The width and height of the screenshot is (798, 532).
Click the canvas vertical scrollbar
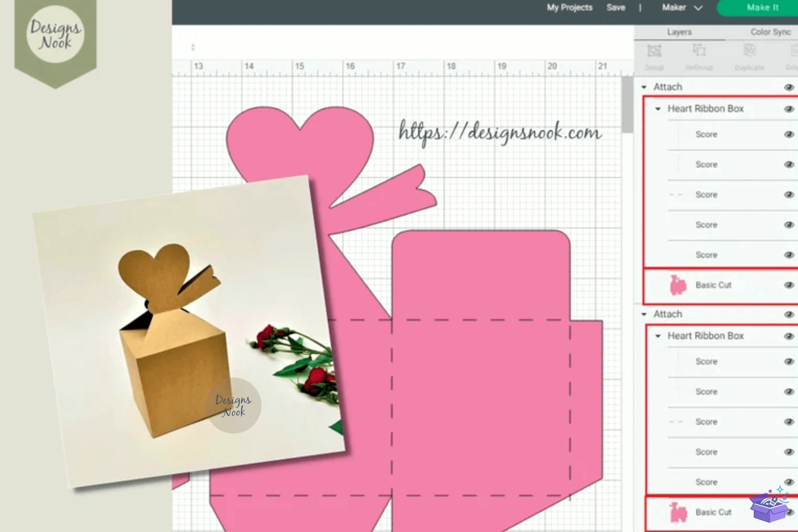point(627,104)
